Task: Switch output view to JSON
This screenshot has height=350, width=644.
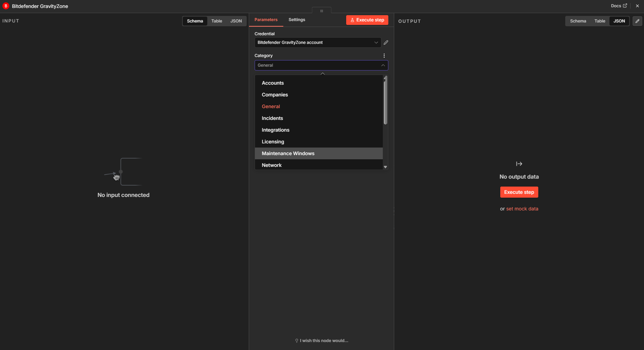Action: point(619,21)
